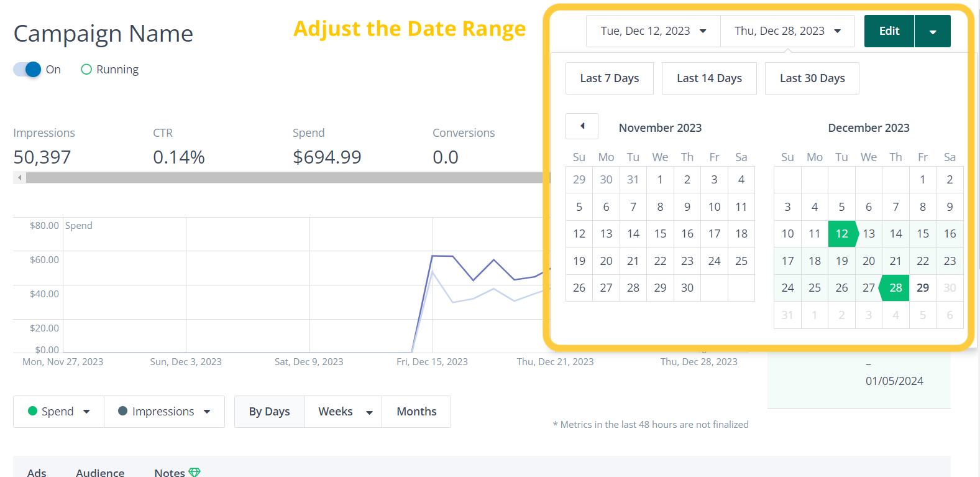This screenshot has height=477, width=980.
Task: Switch to the Audience tab
Action: tap(100, 473)
